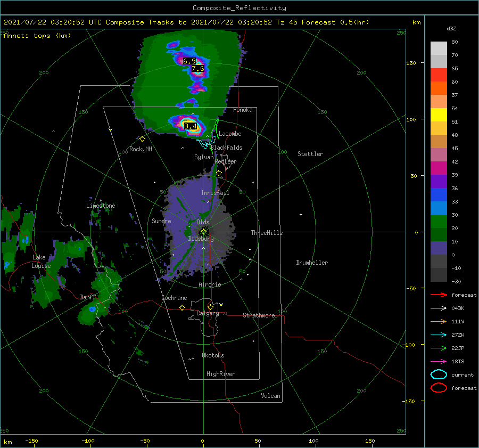This screenshot has width=479, height=448.
Task: Click the magenta swatch in dBZ legend
Action: point(439,168)
